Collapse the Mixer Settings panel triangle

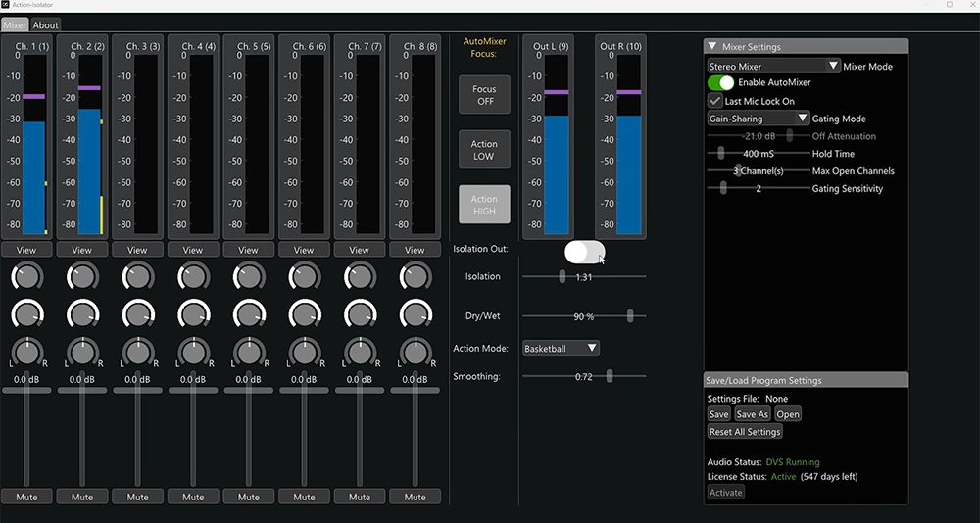711,46
